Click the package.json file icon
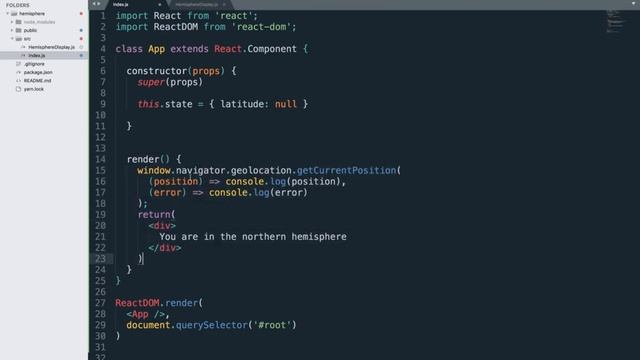 (18, 72)
